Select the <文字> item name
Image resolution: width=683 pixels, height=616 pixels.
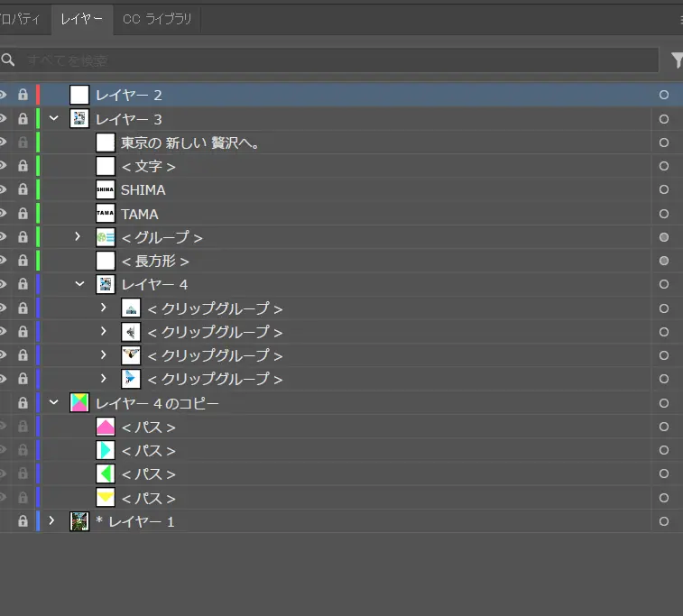click(148, 166)
